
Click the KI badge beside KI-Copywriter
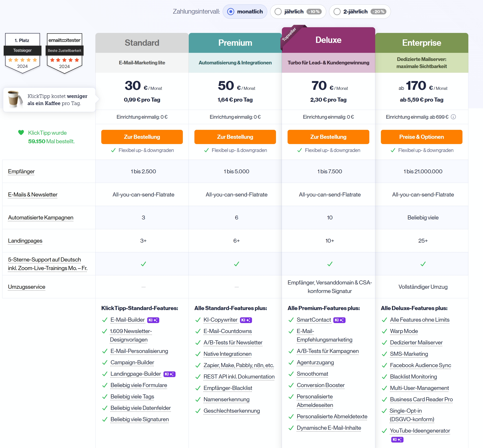click(x=246, y=320)
